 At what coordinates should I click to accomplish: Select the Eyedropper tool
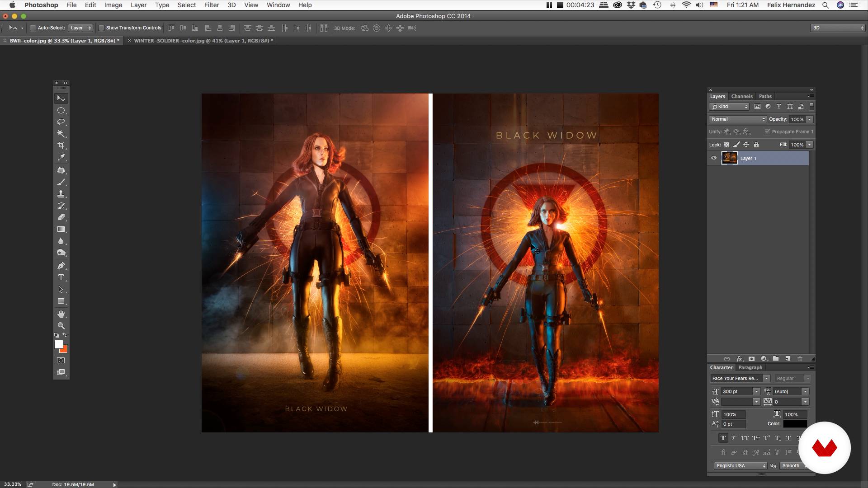pos(61,157)
